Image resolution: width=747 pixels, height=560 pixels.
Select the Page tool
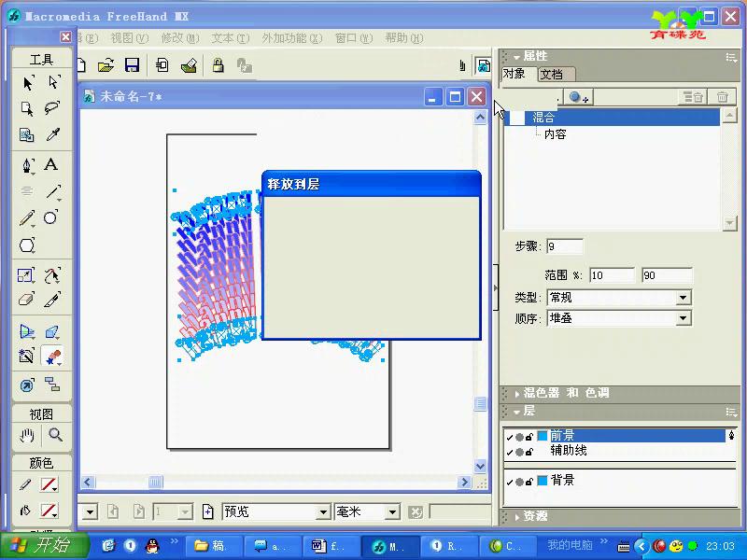click(x=27, y=108)
